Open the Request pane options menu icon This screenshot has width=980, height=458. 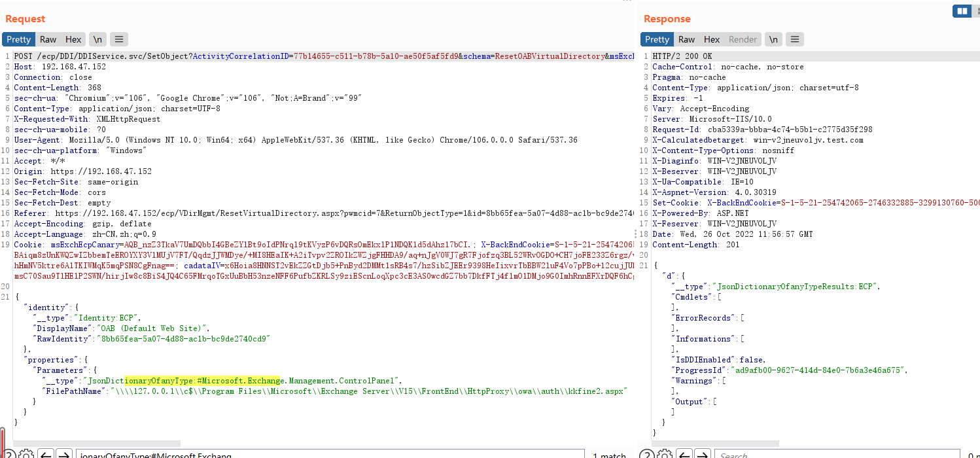118,39
